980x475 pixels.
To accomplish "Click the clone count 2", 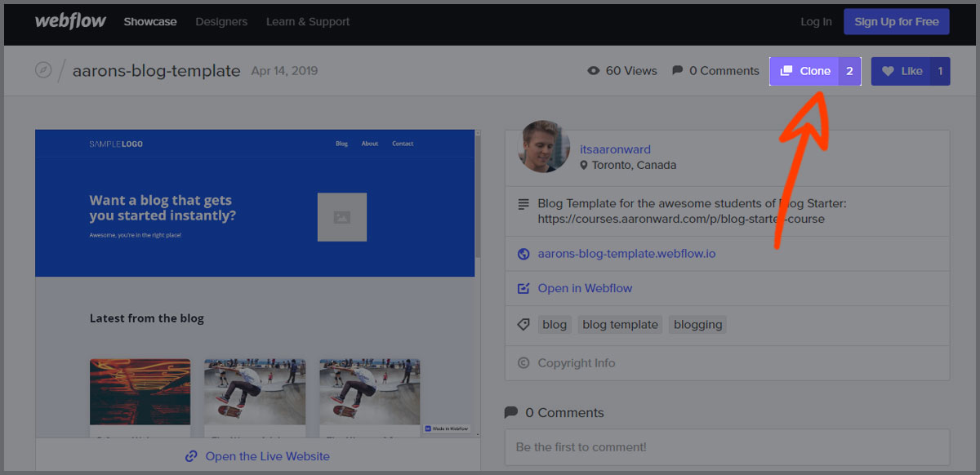I will 849,71.
